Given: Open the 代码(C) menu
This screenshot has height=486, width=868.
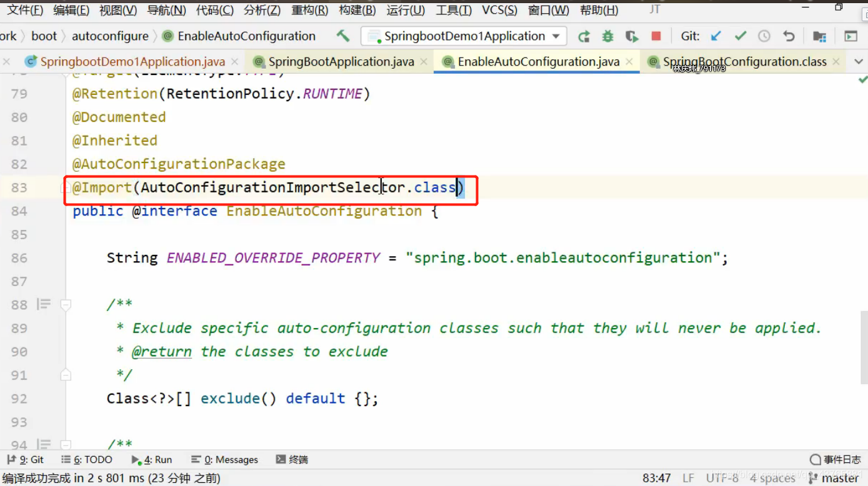Looking at the screenshot, I should pos(214,10).
